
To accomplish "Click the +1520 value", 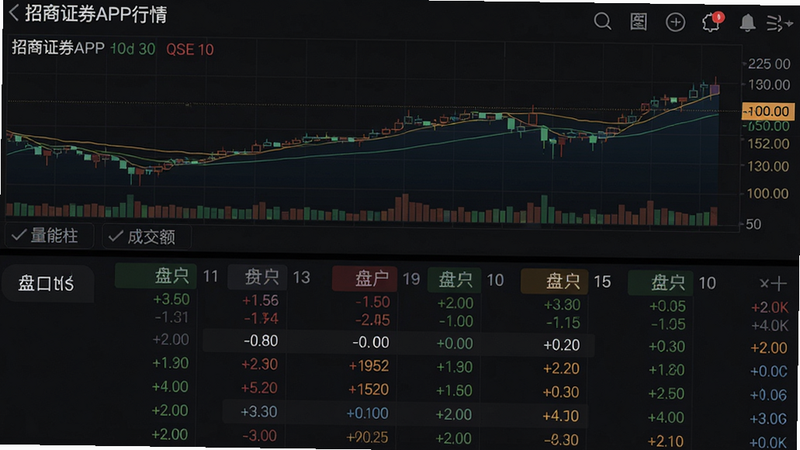I will [369, 390].
